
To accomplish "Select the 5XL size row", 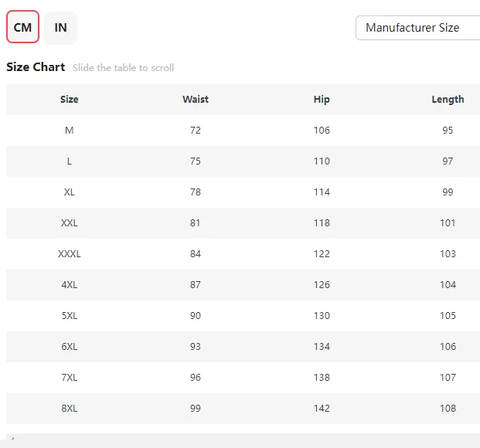I will click(x=243, y=316).
